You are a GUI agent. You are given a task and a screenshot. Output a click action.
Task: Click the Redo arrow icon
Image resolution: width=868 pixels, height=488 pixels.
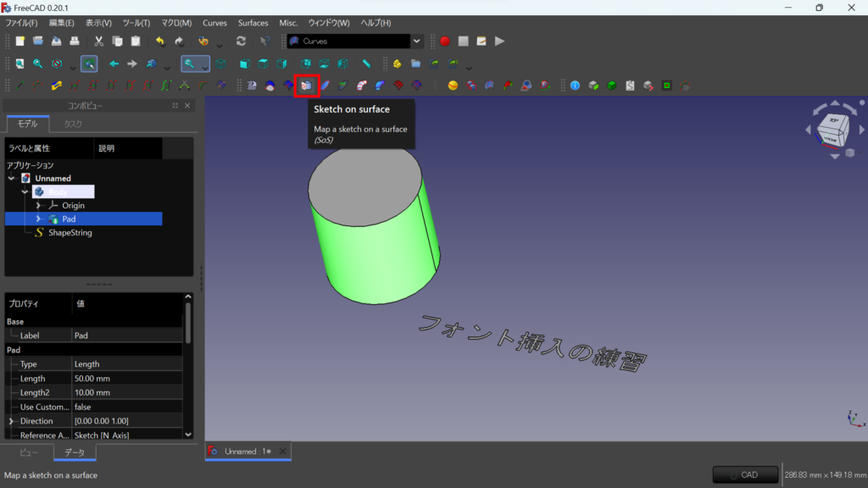[179, 41]
